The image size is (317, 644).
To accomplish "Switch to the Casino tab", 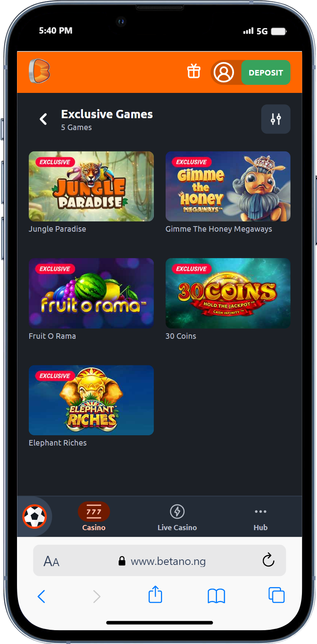I will pos(94,517).
